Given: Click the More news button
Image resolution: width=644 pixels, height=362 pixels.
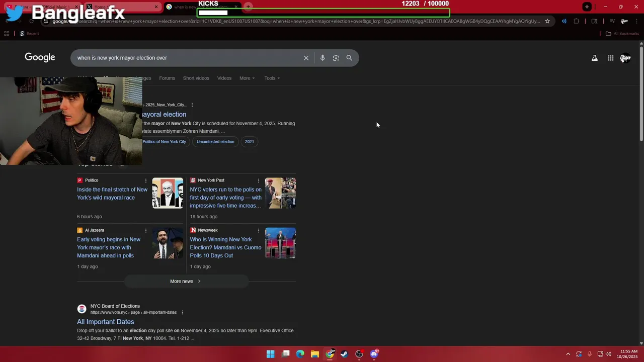Looking at the screenshot, I should tap(186, 281).
